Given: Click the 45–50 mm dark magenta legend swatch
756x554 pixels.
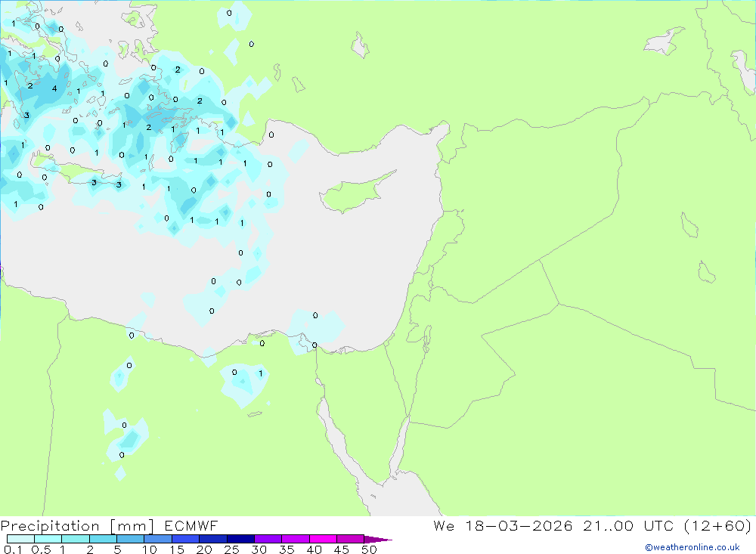Looking at the screenshot, I should point(350,539).
